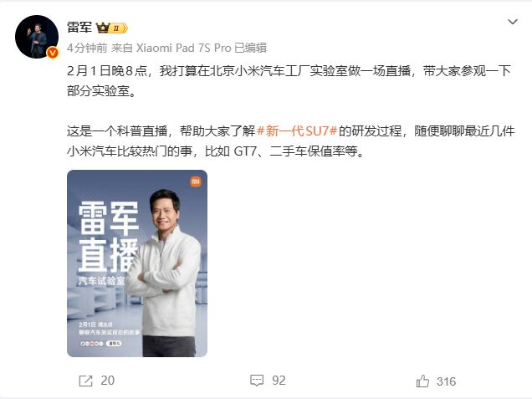Open the 雷军 username link
The width and height of the screenshot is (532, 399).
click(x=79, y=28)
